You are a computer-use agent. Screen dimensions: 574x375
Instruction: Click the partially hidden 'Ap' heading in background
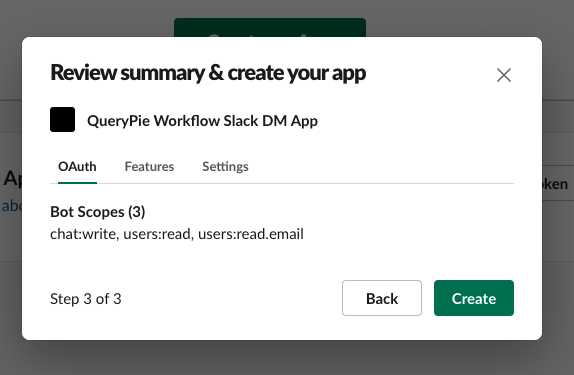coord(12,179)
